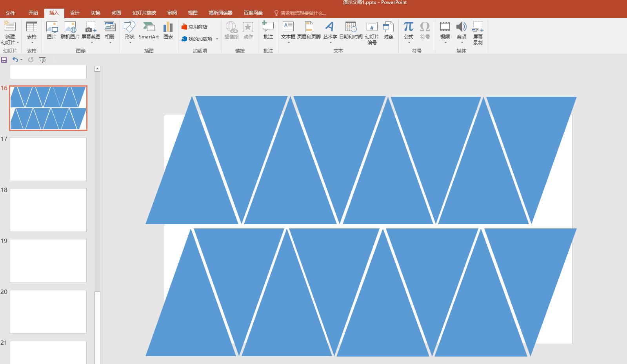Open the 文件 File tab
The image size is (627, 364).
click(10, 13)
